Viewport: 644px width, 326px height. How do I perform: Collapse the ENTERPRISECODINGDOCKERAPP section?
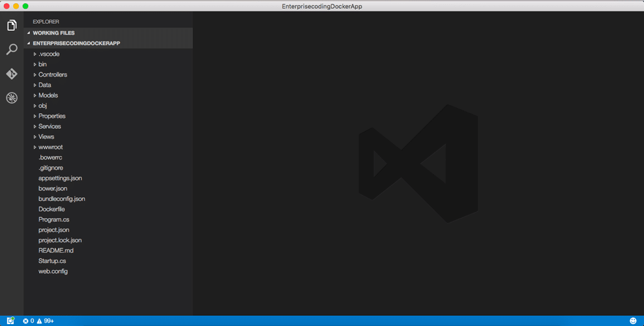coord(29,43)
